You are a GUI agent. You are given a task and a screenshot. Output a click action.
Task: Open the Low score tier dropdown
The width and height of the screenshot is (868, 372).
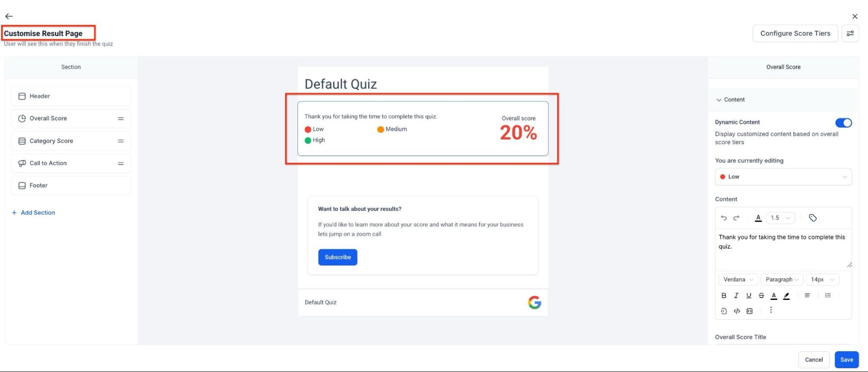coord(783,177)
